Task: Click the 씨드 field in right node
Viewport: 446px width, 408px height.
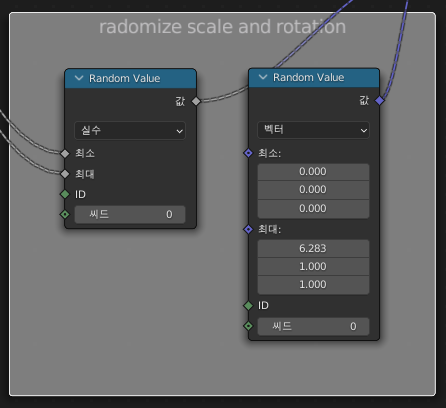Action: click(x=313, y=326)
